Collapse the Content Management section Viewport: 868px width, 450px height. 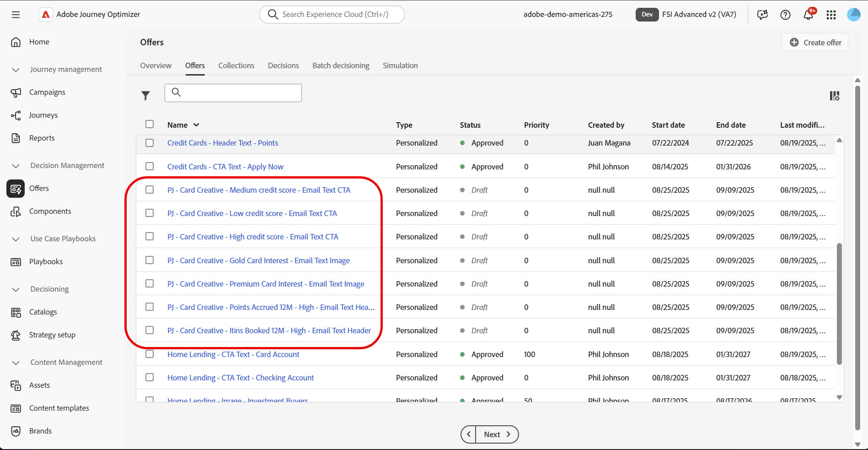pyautogui.click(x=16, y=363)
